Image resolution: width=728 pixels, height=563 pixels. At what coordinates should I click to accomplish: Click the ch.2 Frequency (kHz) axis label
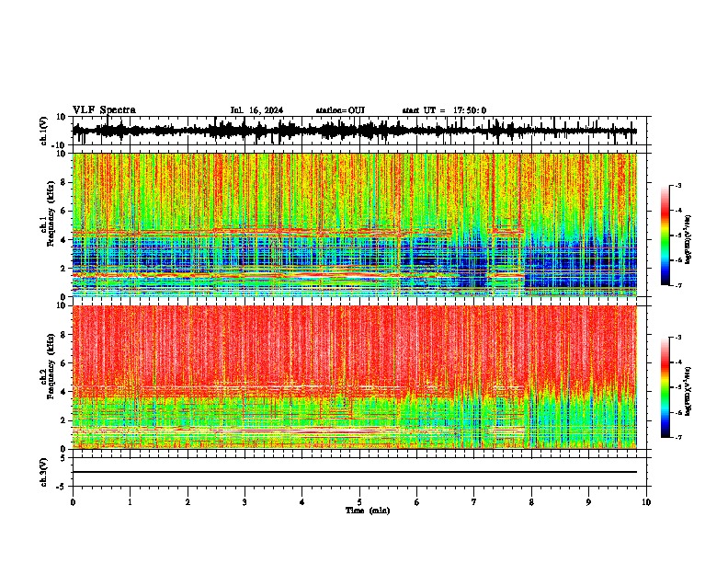pos(48,366)
